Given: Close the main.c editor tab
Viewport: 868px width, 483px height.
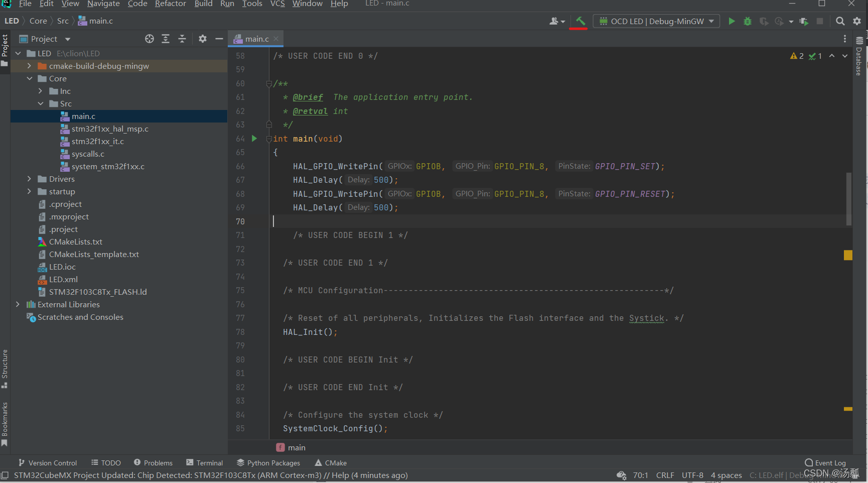Looking at the screenshot, I should [x=276, y=39].
